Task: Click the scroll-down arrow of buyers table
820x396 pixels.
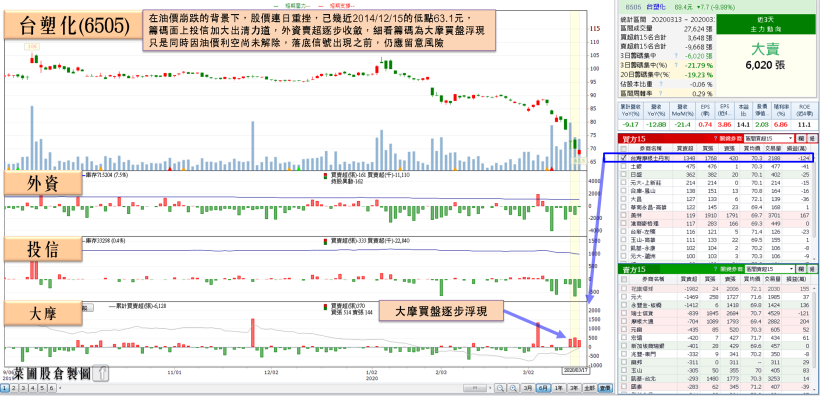Action: click(x=813, y=258)
